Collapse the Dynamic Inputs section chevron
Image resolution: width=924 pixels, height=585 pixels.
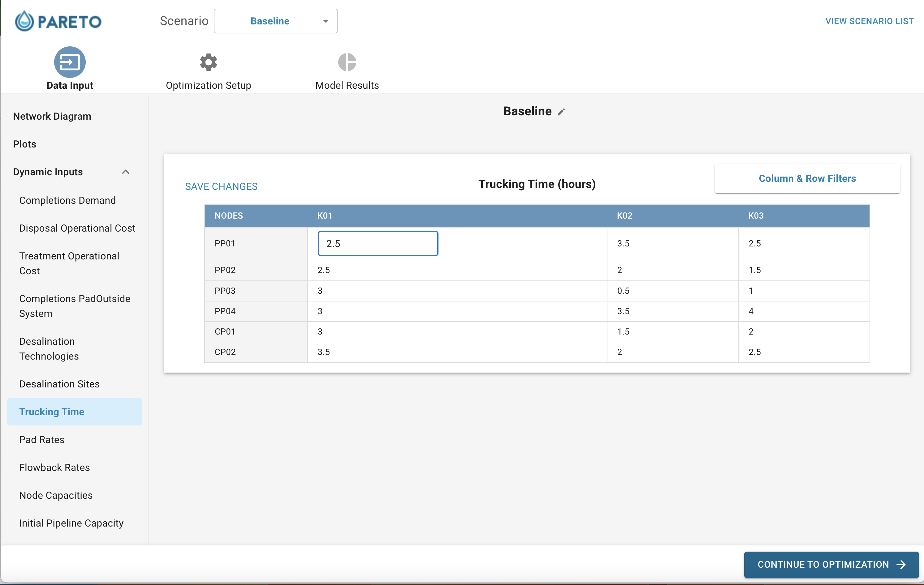point(125,172)
